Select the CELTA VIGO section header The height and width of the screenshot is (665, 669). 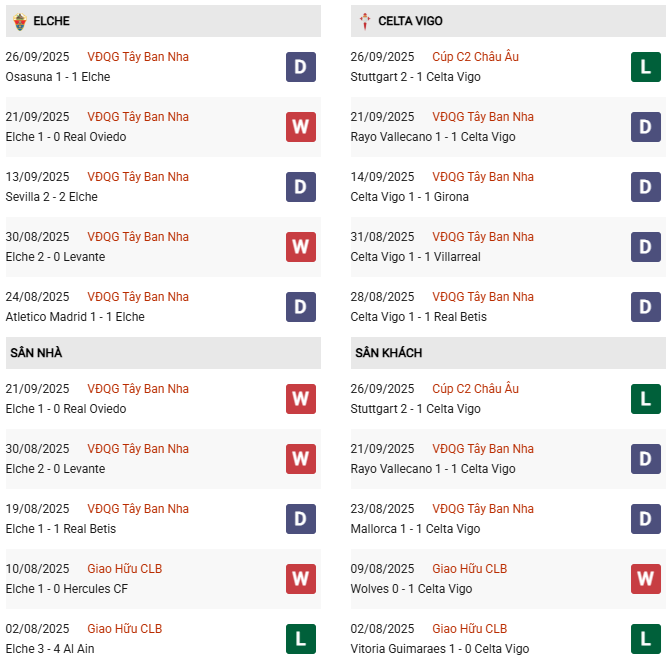(x=410, y=21)
